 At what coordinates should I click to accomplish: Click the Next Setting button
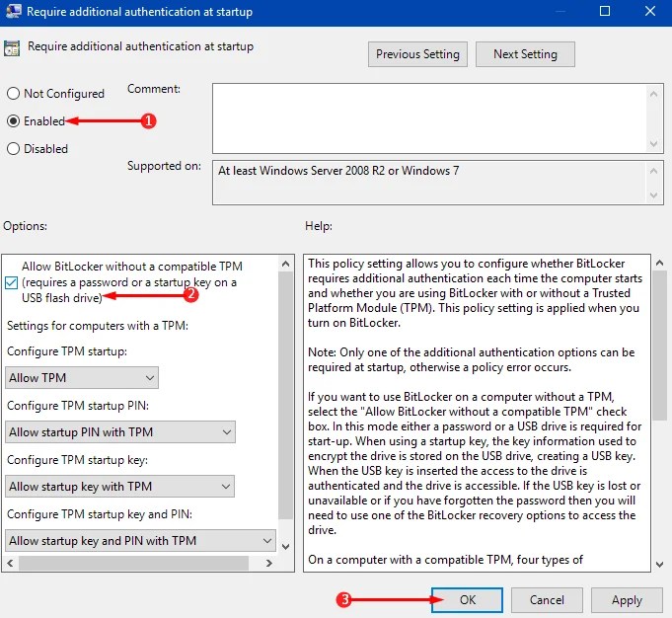[x=525, y=54]
